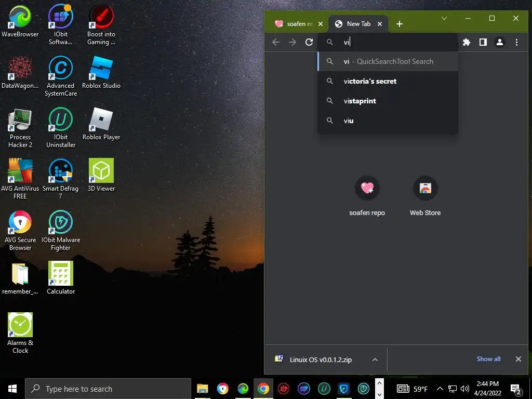532x399 pixels.
Task: Open weather widget showing 59°F
Action: pyautogui.click(x=412, y=389)
